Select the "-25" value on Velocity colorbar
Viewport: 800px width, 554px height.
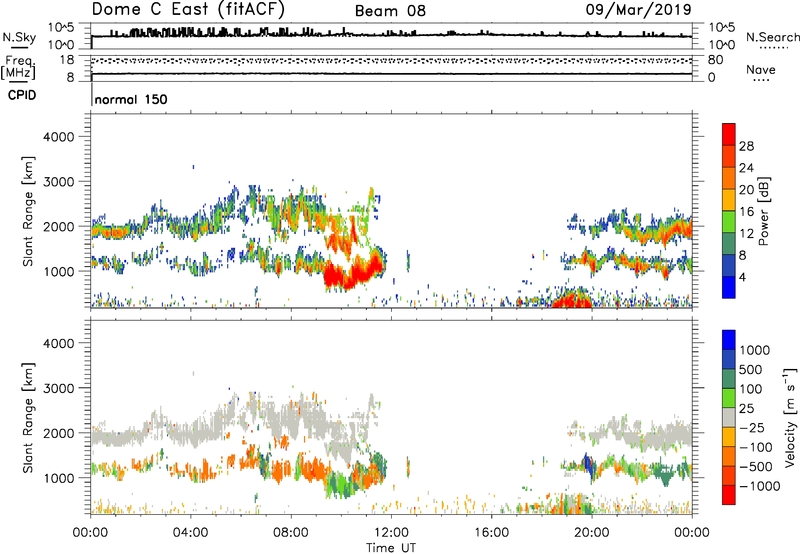coord(752,428)
